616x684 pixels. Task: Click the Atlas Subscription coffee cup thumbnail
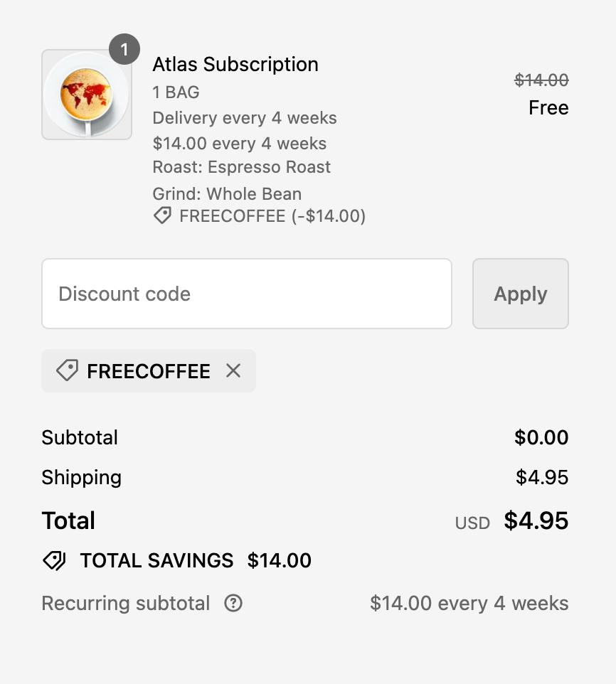point(87,95)
